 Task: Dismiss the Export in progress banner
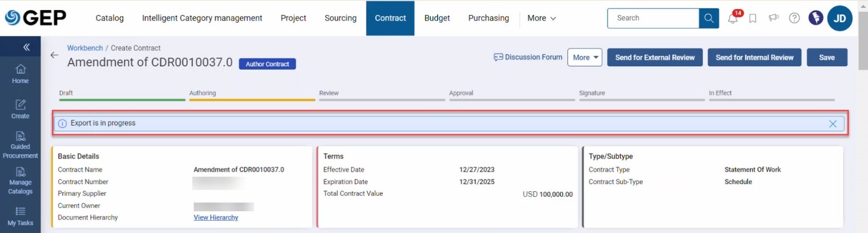click(x=833, y=124)
